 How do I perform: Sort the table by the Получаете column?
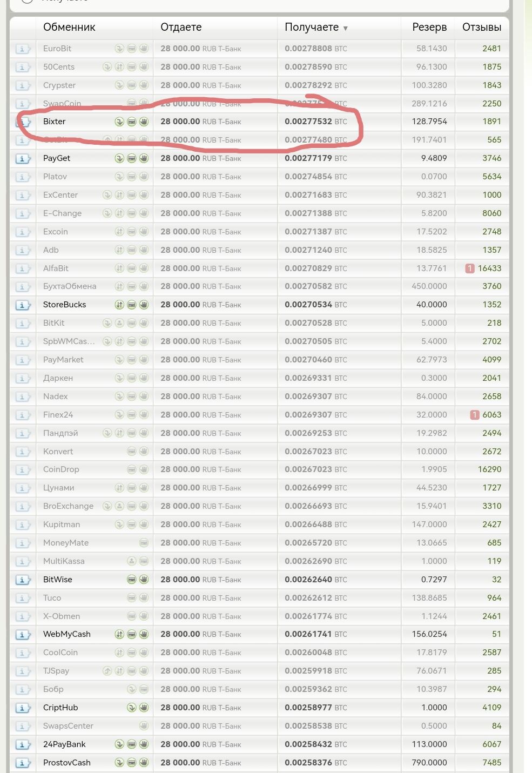[x=316, y=27]
